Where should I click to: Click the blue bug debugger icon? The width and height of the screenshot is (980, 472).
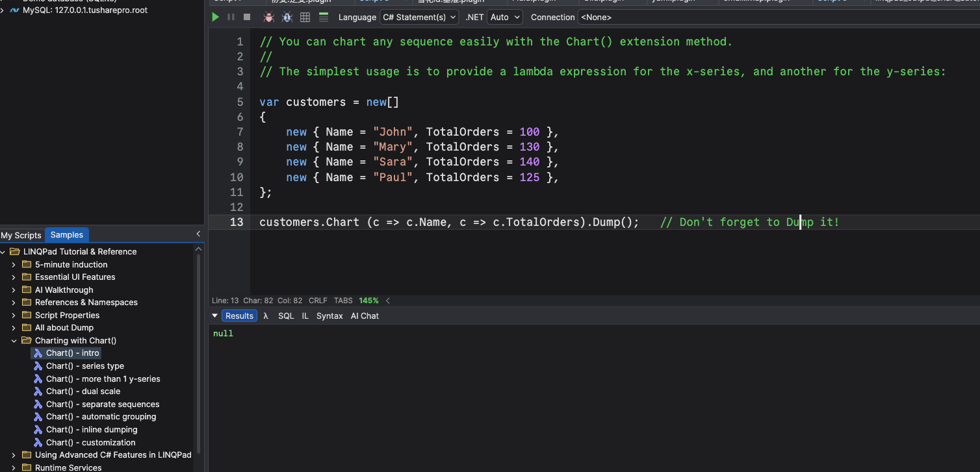pyautogui.click(x=287, y=17)
